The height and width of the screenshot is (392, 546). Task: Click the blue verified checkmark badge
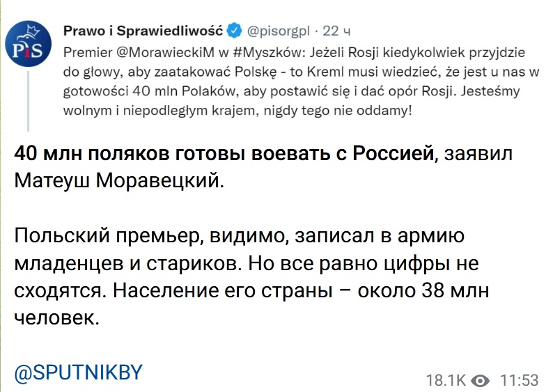234,31
